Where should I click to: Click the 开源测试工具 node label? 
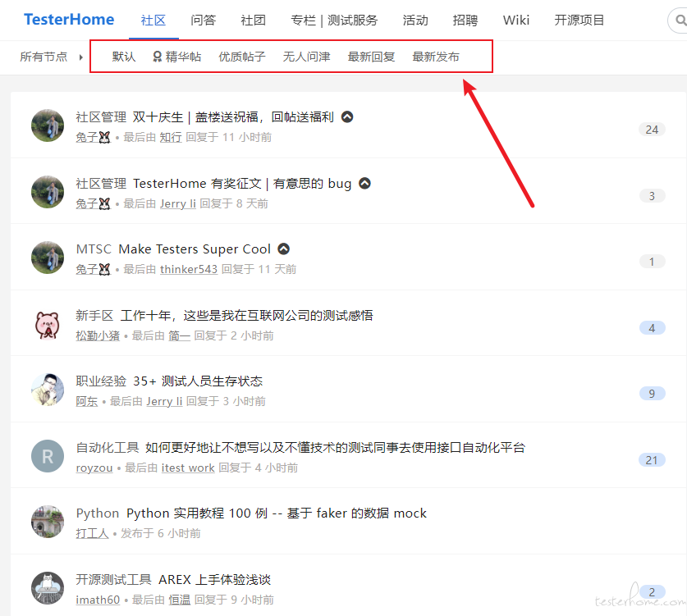(114, 580)
